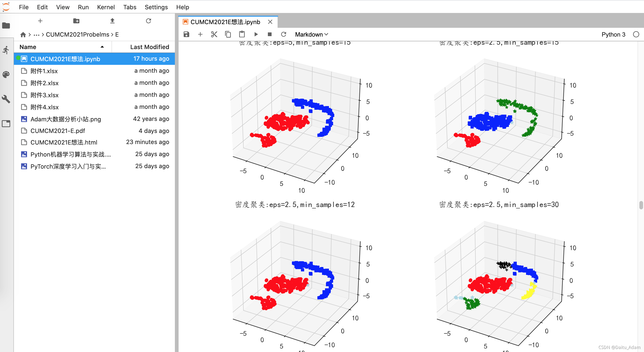Open the Kernel menu
This screenshot has height=352, width=644.
point(106,7)
